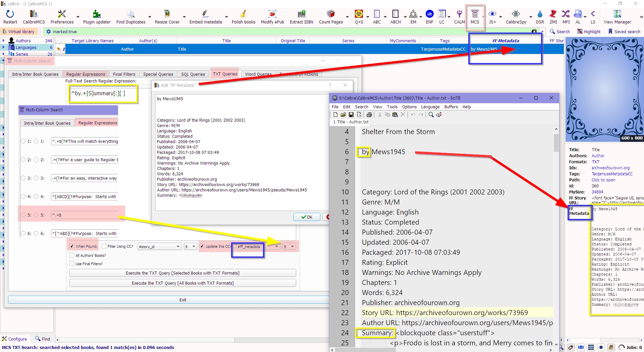
Task: Click the book cover thumbnail
Action: [x=604, y=90]
